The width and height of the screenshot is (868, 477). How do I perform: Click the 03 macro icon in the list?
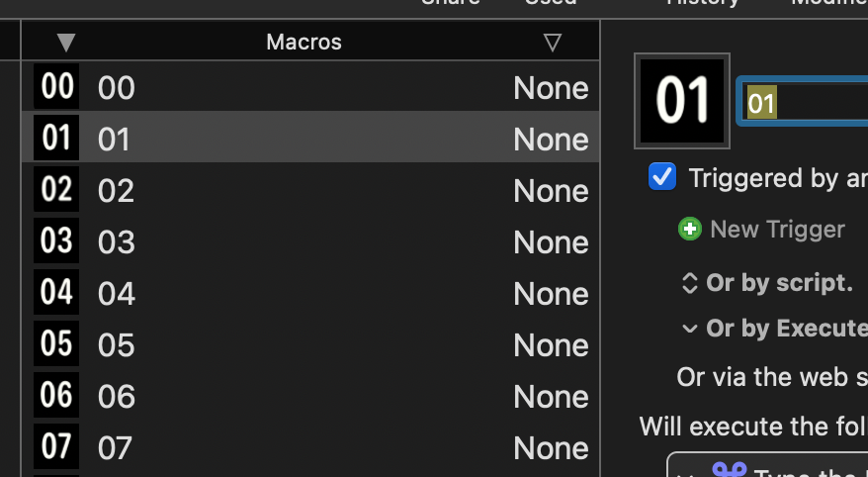click(x=57, y=241)
